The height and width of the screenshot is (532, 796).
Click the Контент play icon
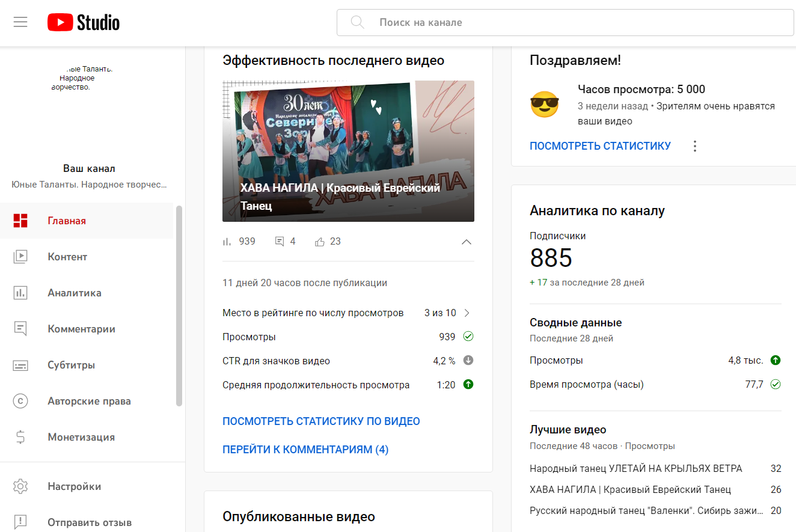(x=20, y=257)
